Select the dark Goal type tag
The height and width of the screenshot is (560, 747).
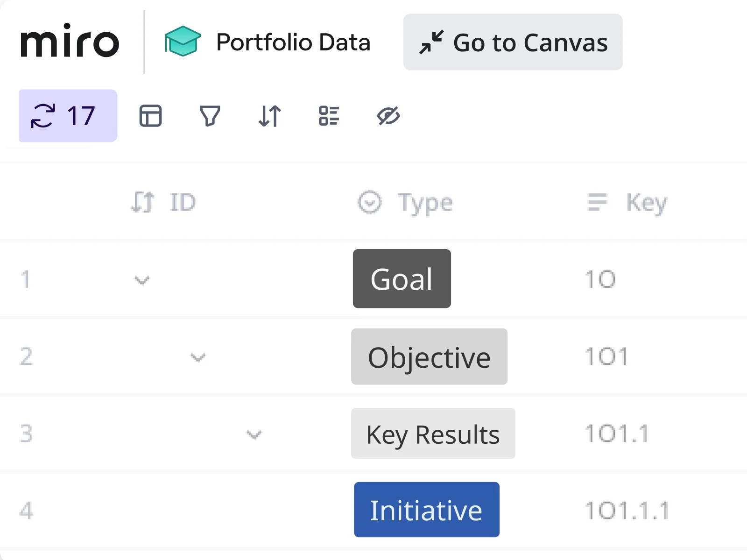402,279
